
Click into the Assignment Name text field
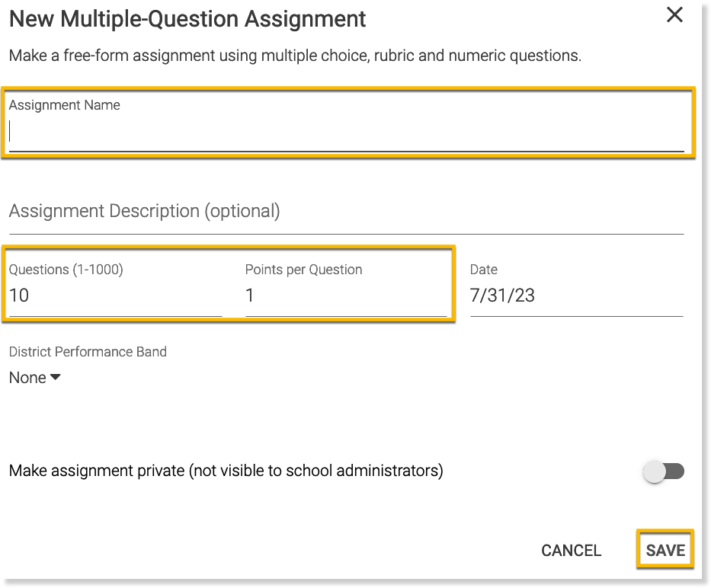click(x=346, y=133)
